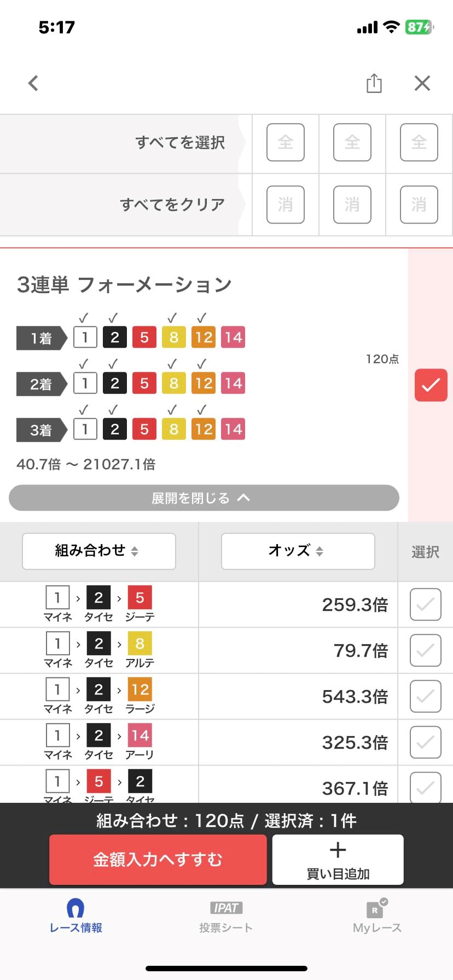This screenshot has height=980, width=453.
Task: Tap the middle 消 clear icon
Action: coord(352,205)
